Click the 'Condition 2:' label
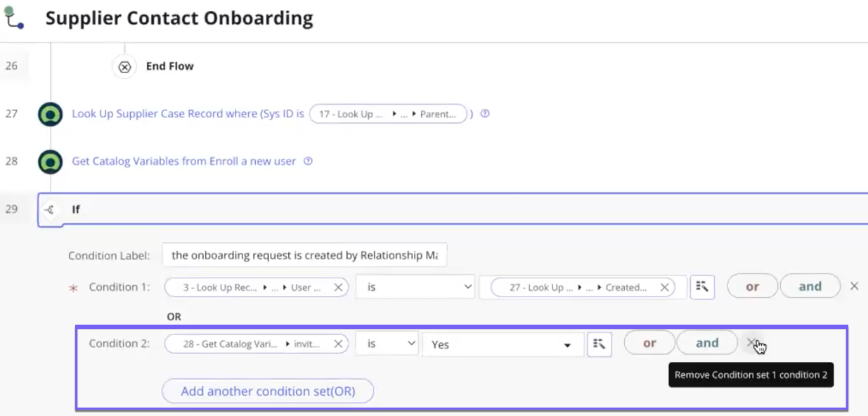 119,343
